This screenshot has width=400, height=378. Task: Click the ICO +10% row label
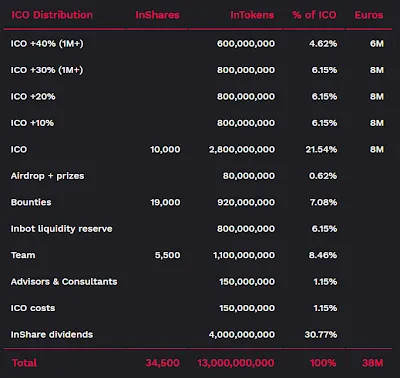(x=32, y=123)
